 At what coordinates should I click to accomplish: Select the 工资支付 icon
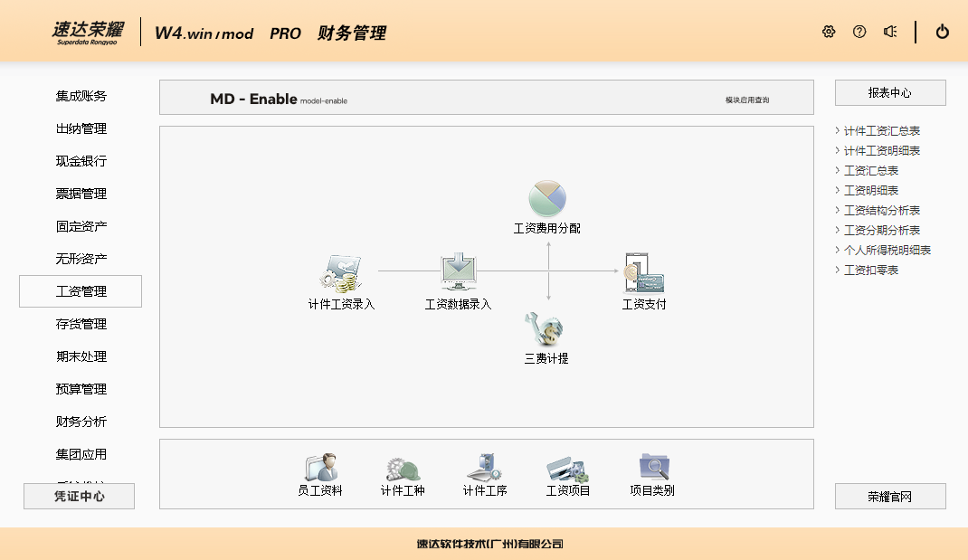[644, 271]
